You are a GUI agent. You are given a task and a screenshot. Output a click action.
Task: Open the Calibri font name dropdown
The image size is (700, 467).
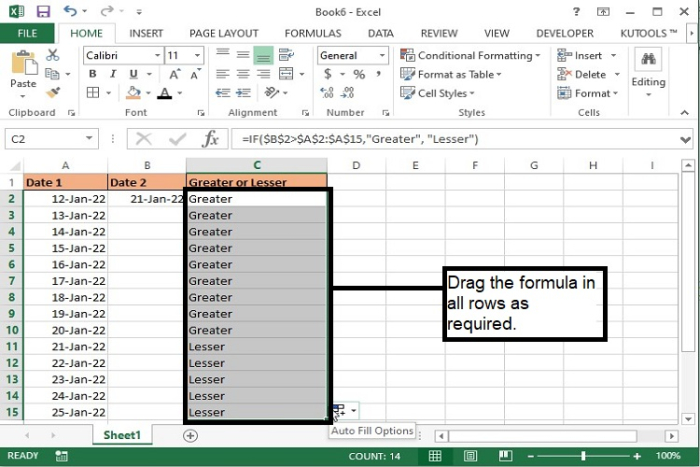(157, 55)
